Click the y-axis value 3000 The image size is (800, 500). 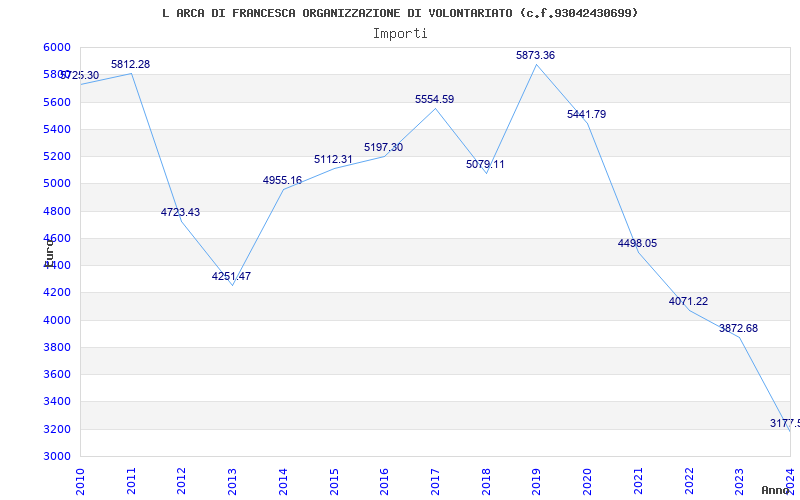[x=58, y=456]
